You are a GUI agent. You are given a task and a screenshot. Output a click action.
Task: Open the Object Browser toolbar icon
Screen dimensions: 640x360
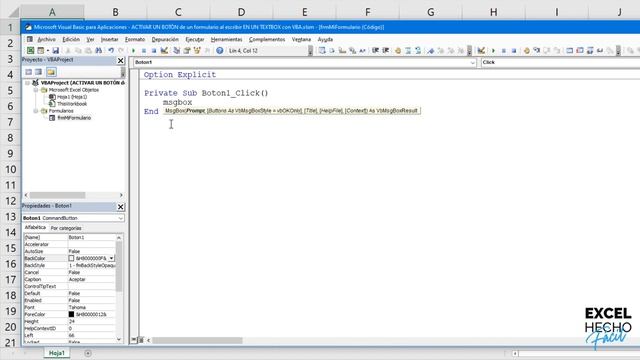pos(197,51)
